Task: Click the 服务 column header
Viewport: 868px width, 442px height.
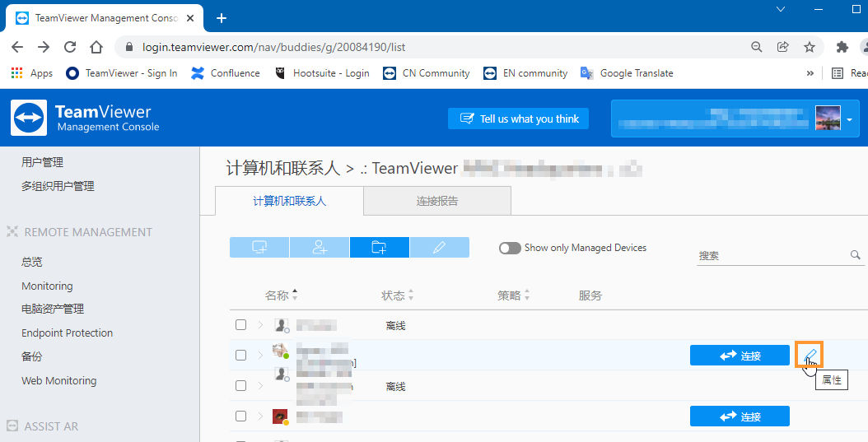Action: coord(590,295)
